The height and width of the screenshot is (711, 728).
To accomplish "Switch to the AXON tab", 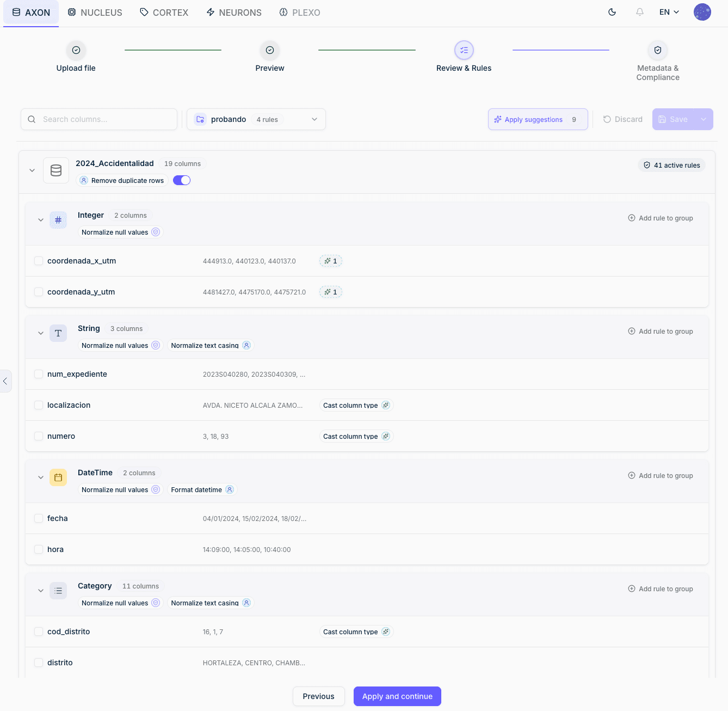I will click(x=31, y=13).
